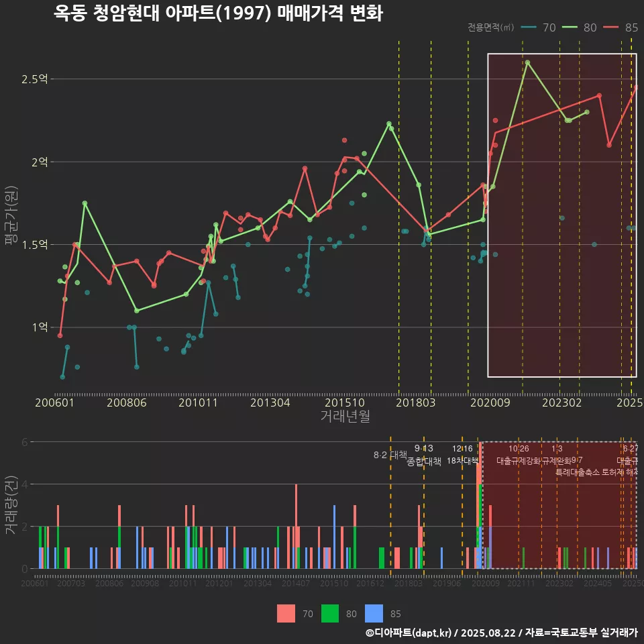Click '201906' on the volume chart x-axis
This screenshot has height=644, width=644.
(447, 583)
